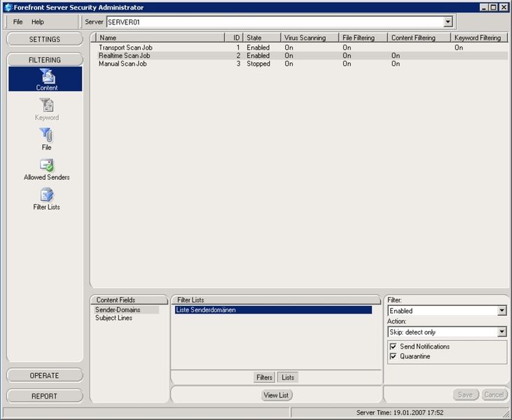
Task: Click the View List button
Action: pos(276,395)
